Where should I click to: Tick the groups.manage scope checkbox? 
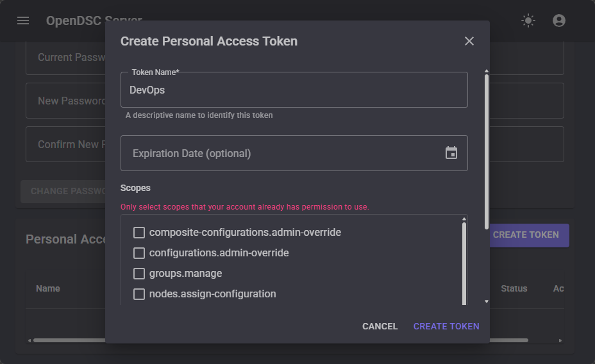139,273
